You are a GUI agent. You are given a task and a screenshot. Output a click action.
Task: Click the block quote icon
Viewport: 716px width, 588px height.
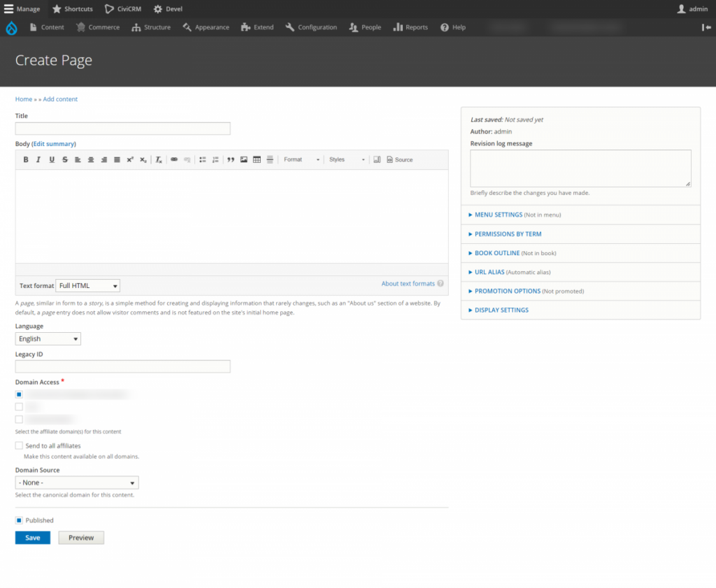231,159
